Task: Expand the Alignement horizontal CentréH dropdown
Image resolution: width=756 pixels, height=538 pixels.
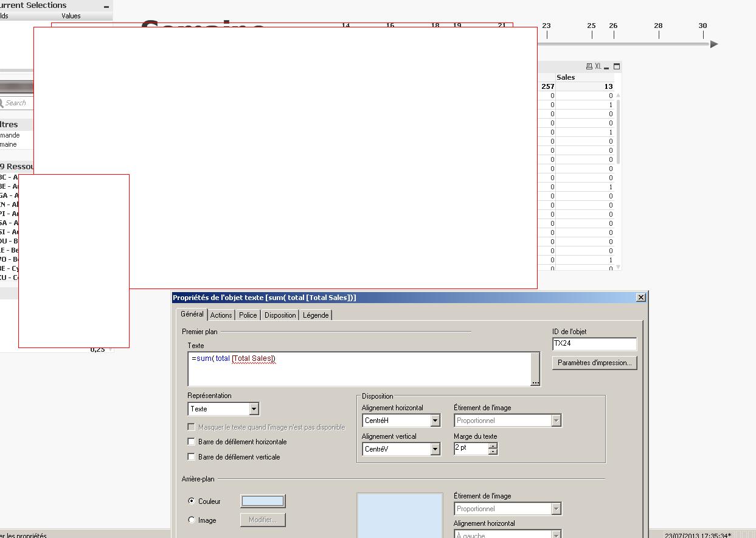Action: (435, 421)
